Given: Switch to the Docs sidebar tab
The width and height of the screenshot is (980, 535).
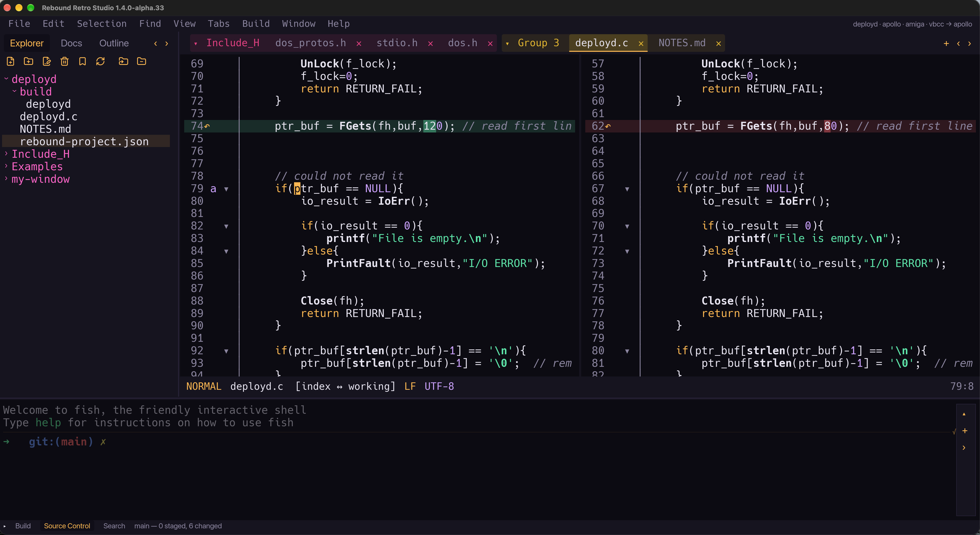Looking at the screenshot, I should click(x=72, y=43).
